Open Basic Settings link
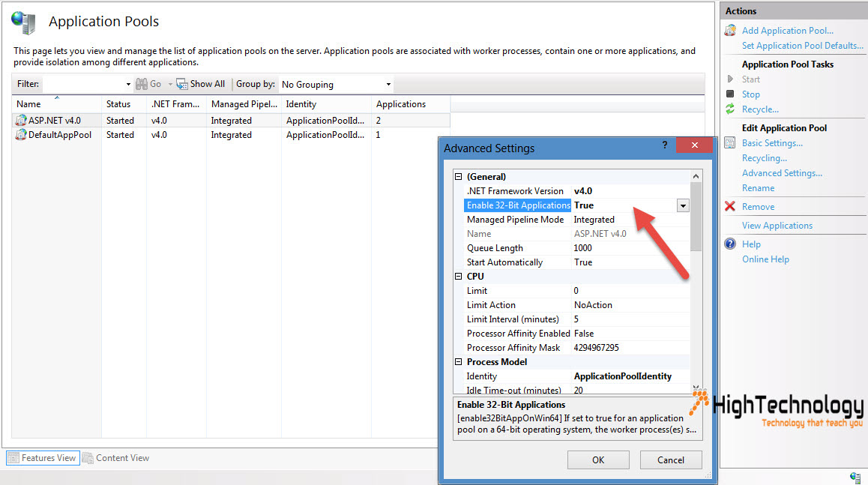868x485 pixels. [x=772, y=143]
